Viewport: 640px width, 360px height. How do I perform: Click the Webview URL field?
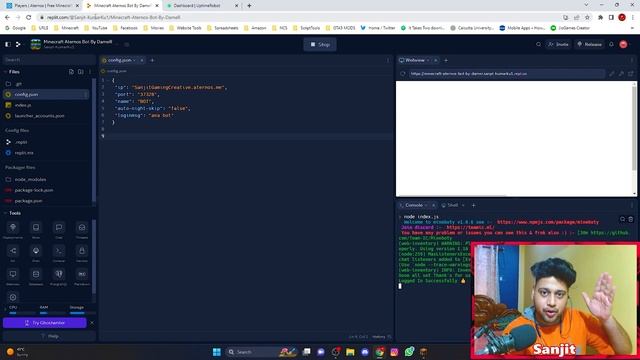click(506, 74)
